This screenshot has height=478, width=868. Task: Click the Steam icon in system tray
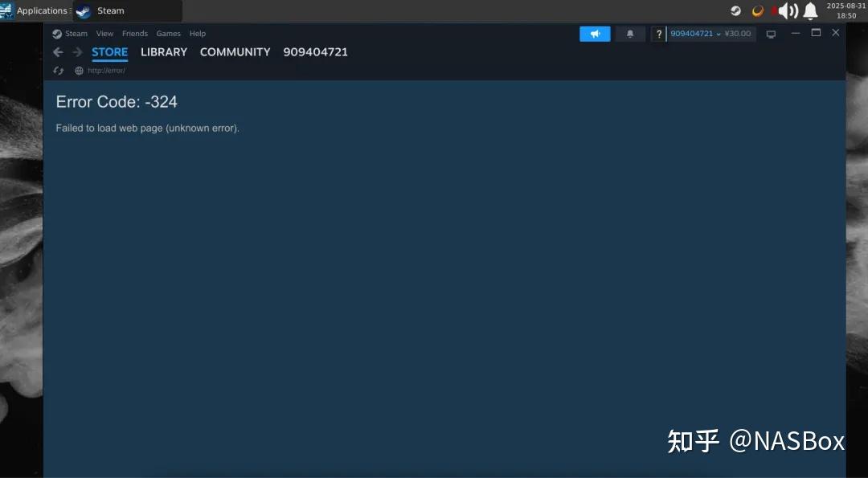(x=736, y=10)
